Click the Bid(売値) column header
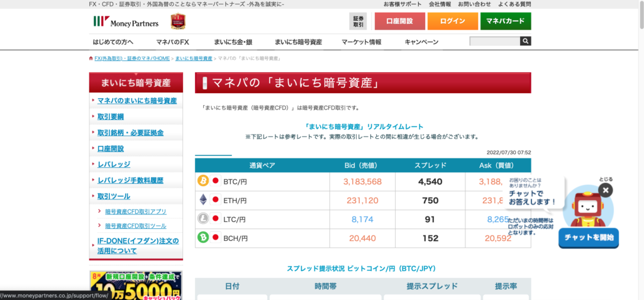Image resolution: width=644 pixels, height=300 pixels. click(x=361, y=165)
